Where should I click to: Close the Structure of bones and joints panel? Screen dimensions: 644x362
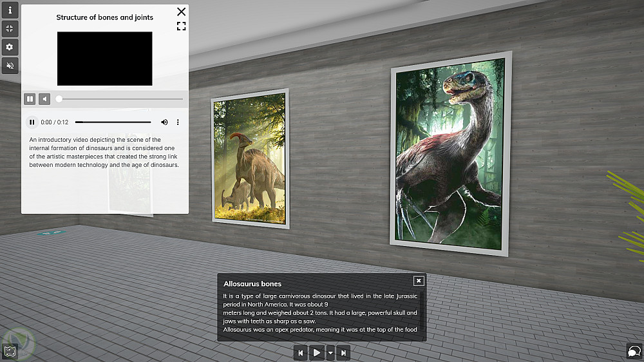coord(181,12)
